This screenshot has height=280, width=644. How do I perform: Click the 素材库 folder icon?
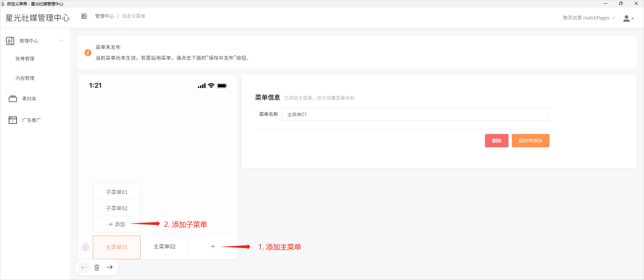pyautogui.click(x=13, y=99)
